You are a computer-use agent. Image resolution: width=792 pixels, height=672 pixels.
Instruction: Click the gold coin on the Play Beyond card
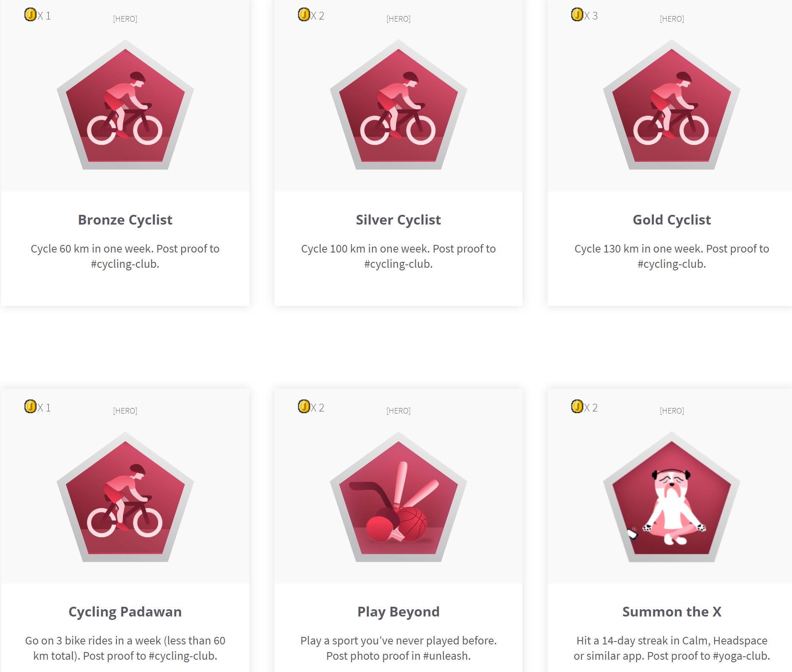(304, 407)
